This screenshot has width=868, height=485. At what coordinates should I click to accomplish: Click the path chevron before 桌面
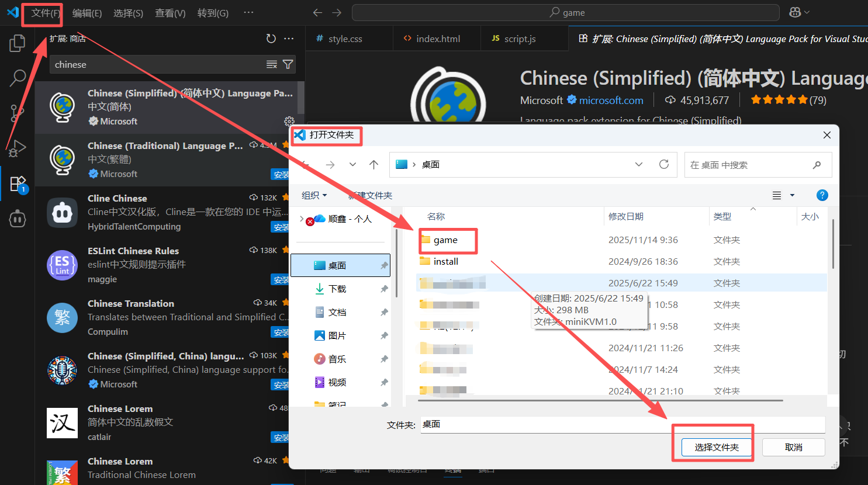(x=414, y=165)
